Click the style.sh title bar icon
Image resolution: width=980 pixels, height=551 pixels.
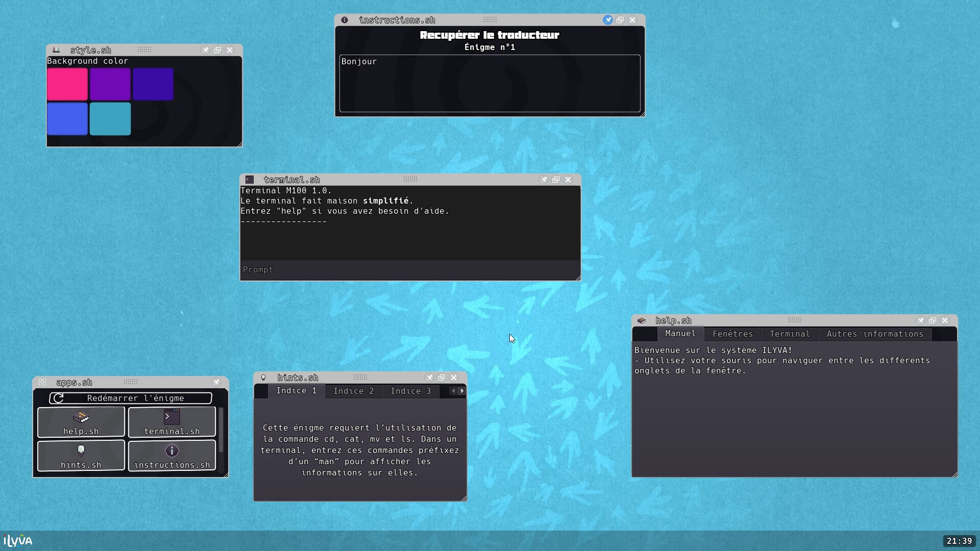coord(56,50)
